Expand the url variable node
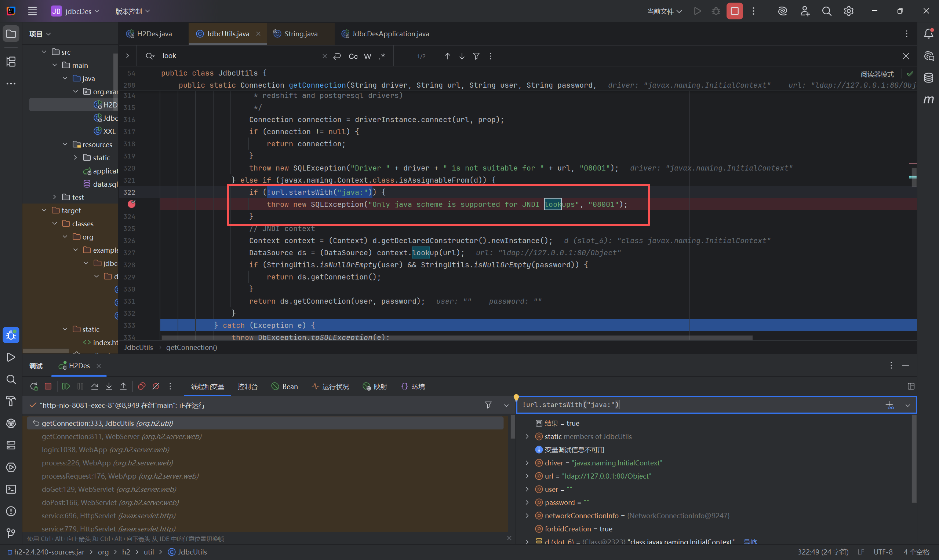The height and width of the screenshot is (560, 939). coord(527,476)
